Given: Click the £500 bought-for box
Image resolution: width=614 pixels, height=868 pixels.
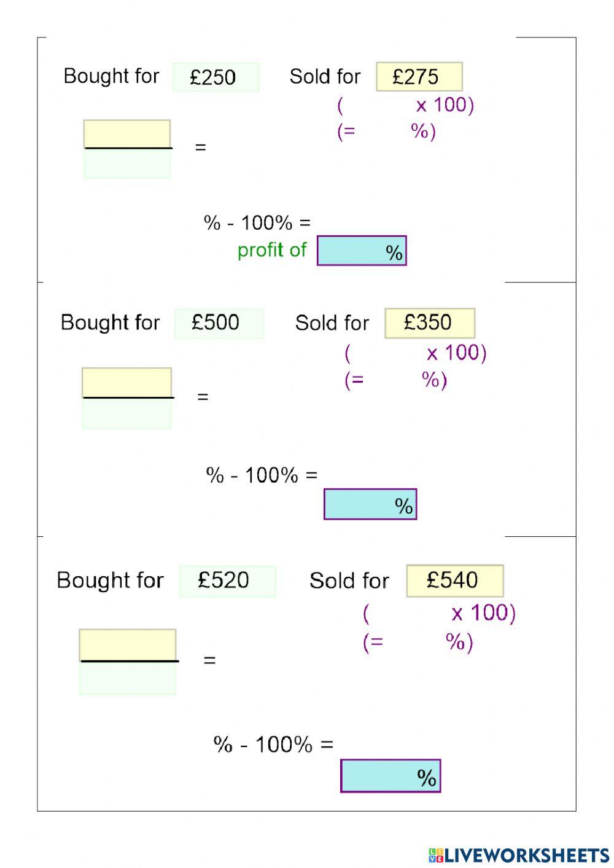Looking at the screenshot, I should click(219, 323).
